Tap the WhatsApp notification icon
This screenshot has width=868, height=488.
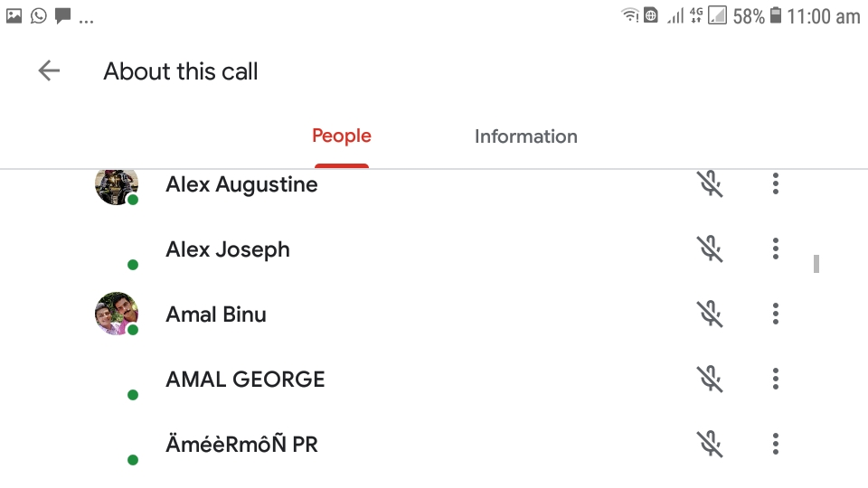(38, 15)
